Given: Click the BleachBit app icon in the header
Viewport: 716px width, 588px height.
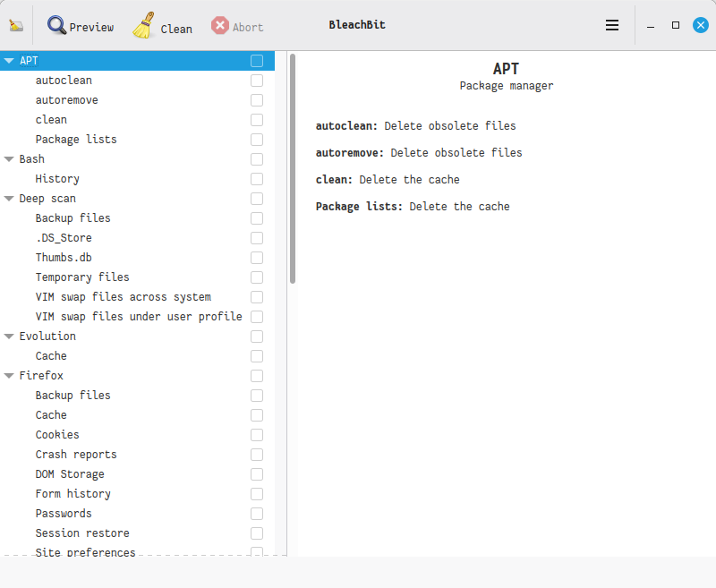Looking at the screenshot, I should coord(16,26).
